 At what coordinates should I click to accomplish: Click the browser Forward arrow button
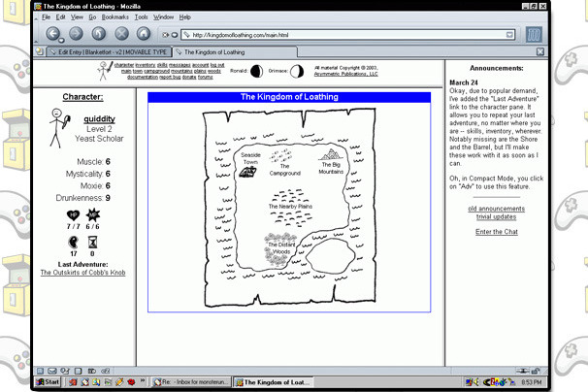click(x=76, y=34)
